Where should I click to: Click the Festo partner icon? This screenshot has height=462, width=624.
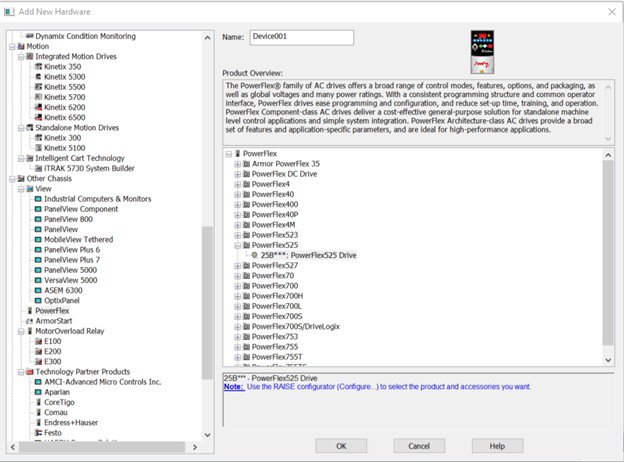click(x=38, y=433)
